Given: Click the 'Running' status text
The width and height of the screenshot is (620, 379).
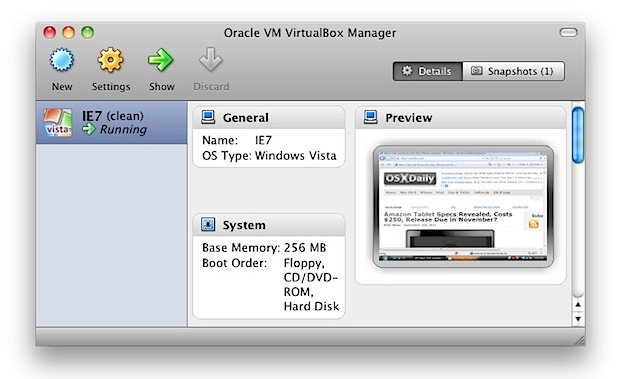Looking at the screenshot, I should click(x=123, y=130).
